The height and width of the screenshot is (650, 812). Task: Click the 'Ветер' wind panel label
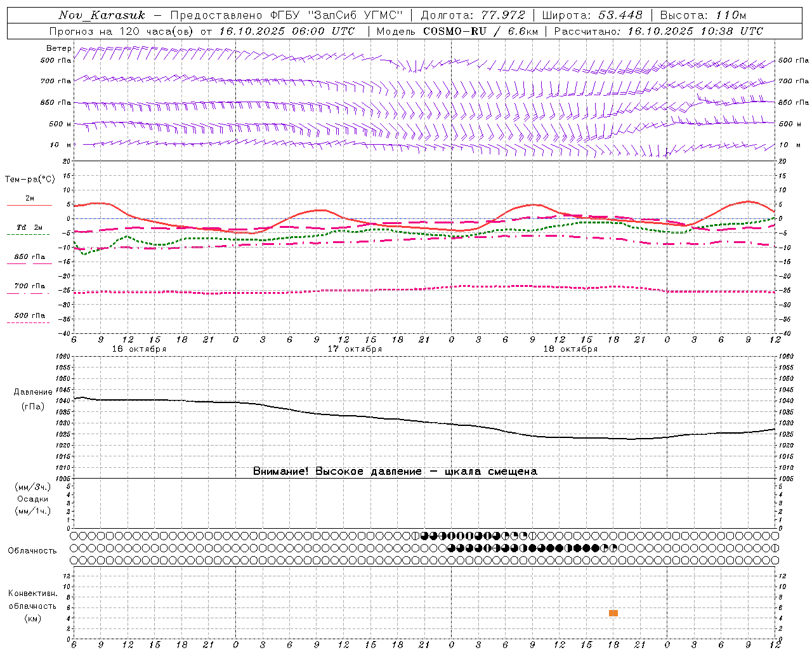click(x=59, y=48)
